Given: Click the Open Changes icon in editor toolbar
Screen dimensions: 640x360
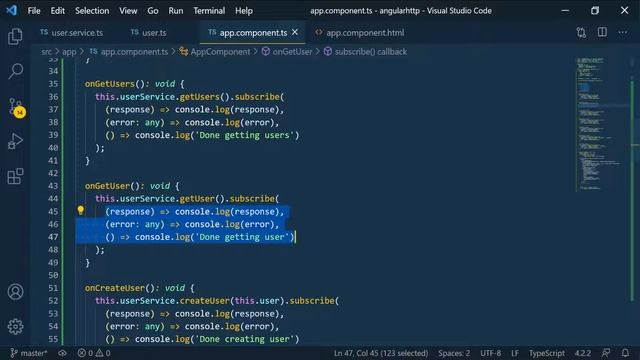Looking at the screenshot, I should click(x=581, y=33).
